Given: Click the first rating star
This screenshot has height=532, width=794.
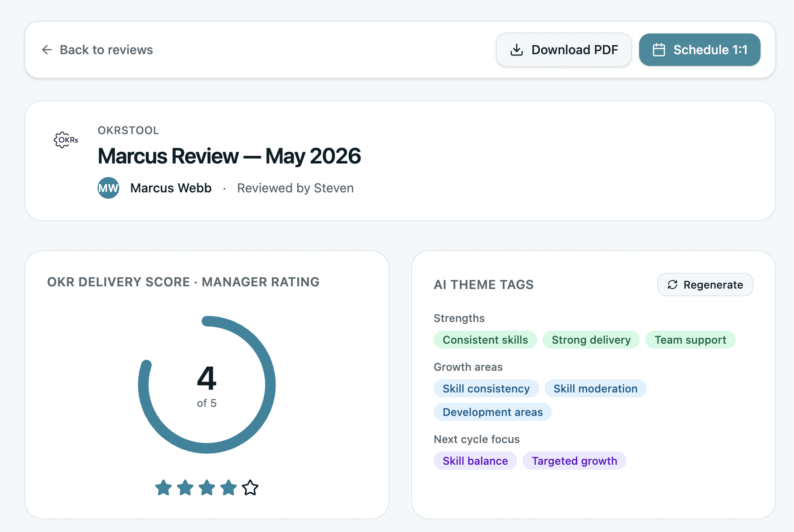Looking at the screenshot, I should [x=163, y=488].
